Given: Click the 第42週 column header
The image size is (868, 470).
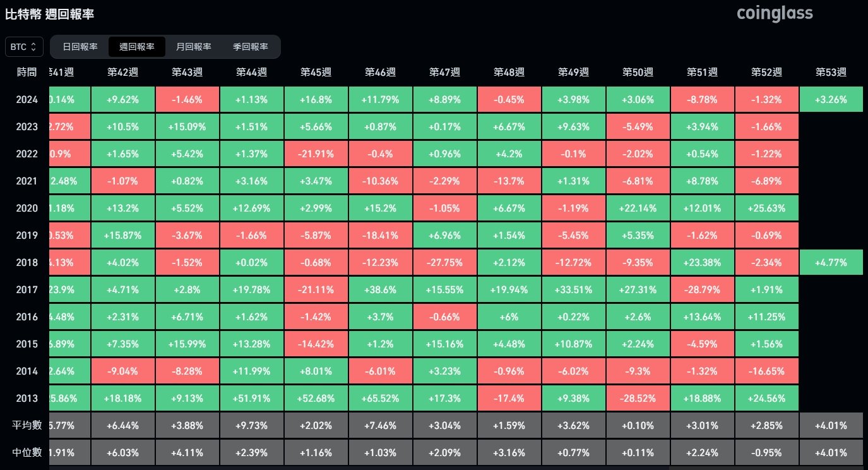Looking at the screenshot, I should coord(122,73).
